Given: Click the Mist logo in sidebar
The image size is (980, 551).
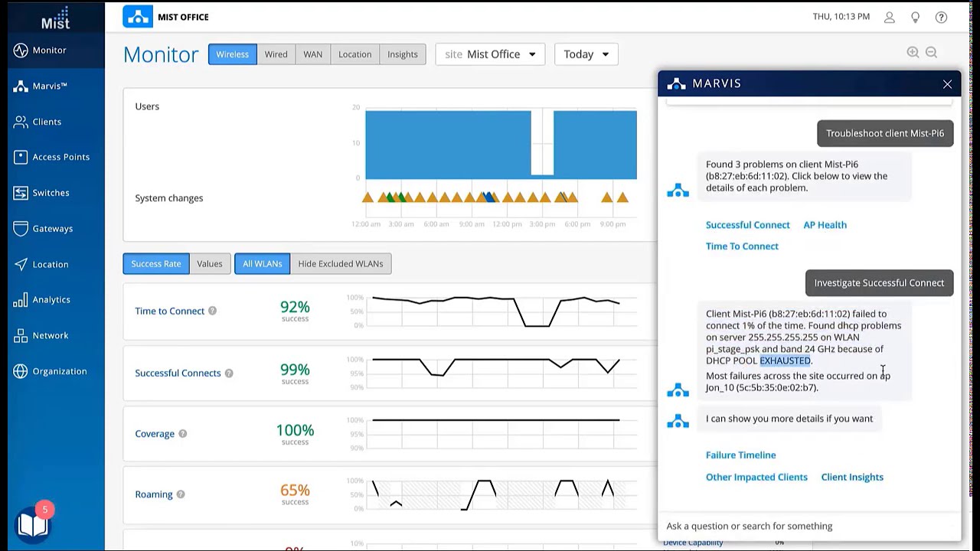Looking at the screenshot, I should (x=55, y=17).
